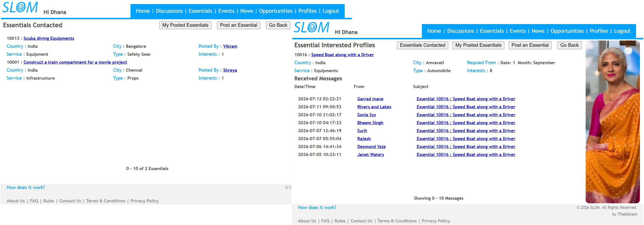Open Discussions in the Essentials Contacted page menu

tap(169, 11)
